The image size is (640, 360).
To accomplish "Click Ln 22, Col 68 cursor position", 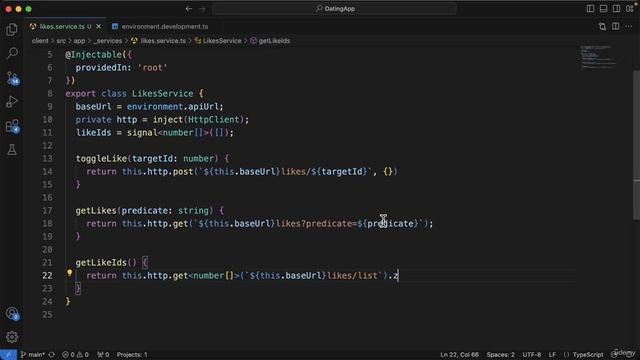I will (459, 355).
